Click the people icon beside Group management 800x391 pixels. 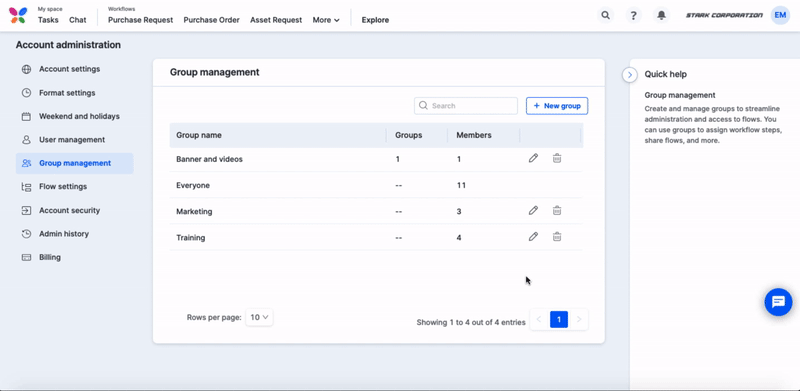[x=27, y=163]
